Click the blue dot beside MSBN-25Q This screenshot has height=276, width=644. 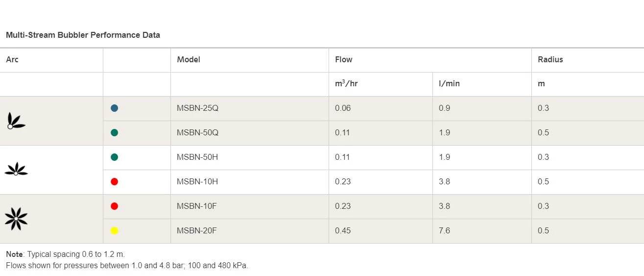114,108
